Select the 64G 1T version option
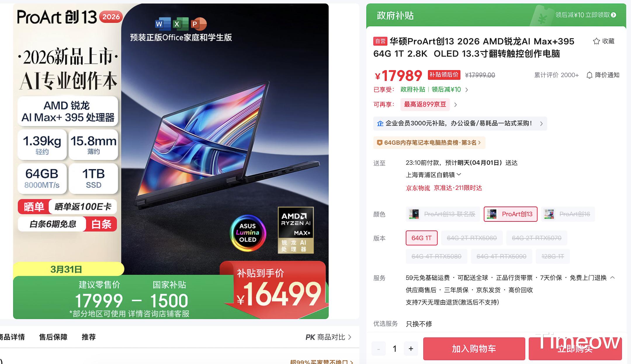Image resolution: width=631 pixels, height=364 pixels. [422, 238]
